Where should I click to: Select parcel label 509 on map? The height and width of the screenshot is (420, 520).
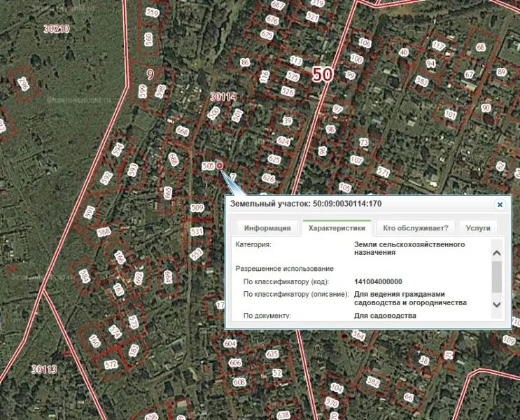pyautogui.click(x=197, y=208)
